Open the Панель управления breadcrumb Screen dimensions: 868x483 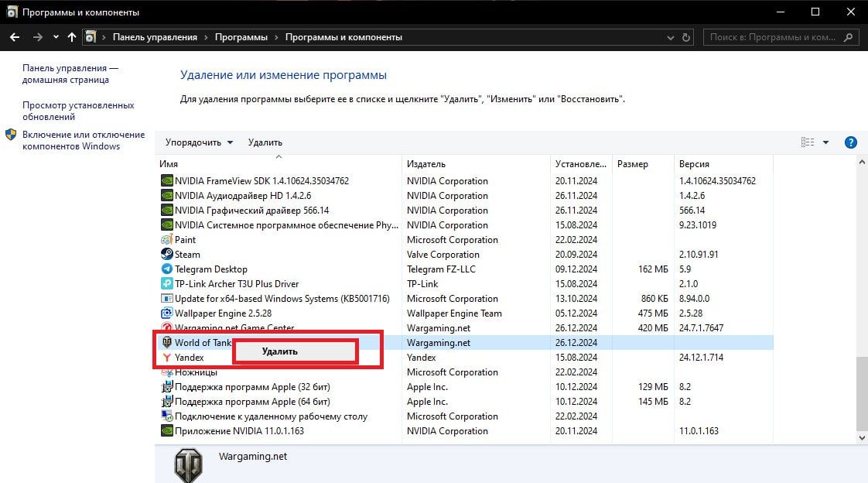click(x=155, y=37)
